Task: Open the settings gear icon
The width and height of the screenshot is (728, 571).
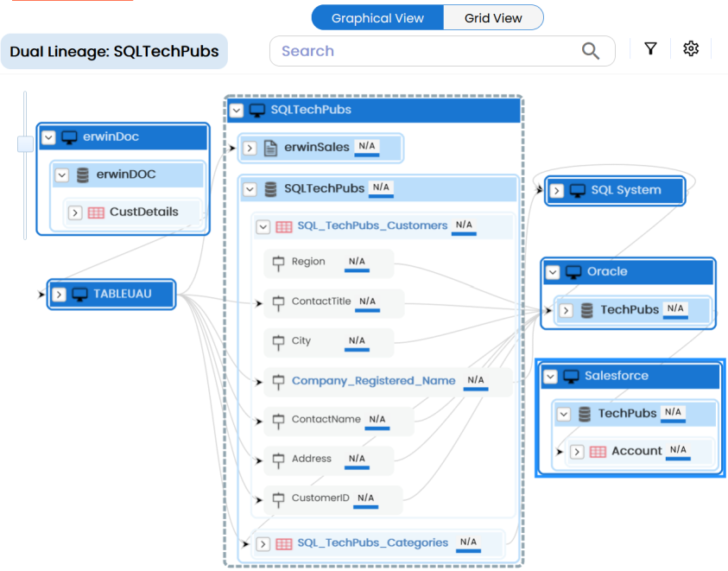Action: [690, 49]
